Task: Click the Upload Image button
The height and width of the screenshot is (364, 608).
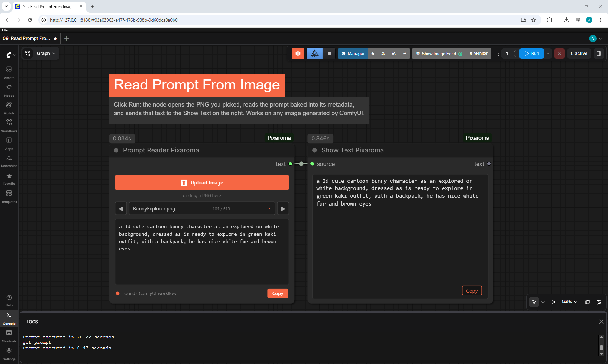Action: click(202, 182)
